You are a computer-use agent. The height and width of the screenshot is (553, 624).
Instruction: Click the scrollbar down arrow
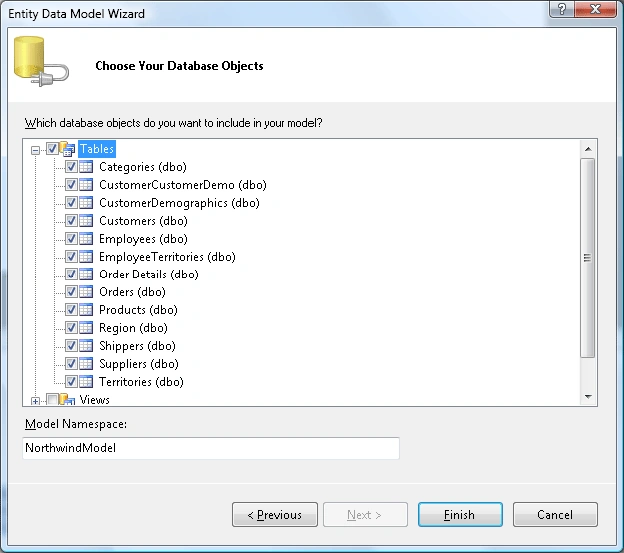point(588,397)
